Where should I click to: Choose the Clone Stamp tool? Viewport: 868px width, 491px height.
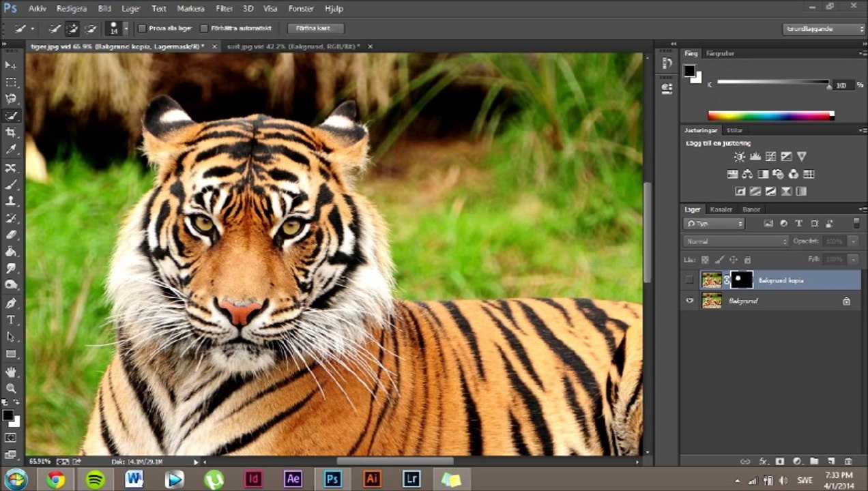point(11,201)
